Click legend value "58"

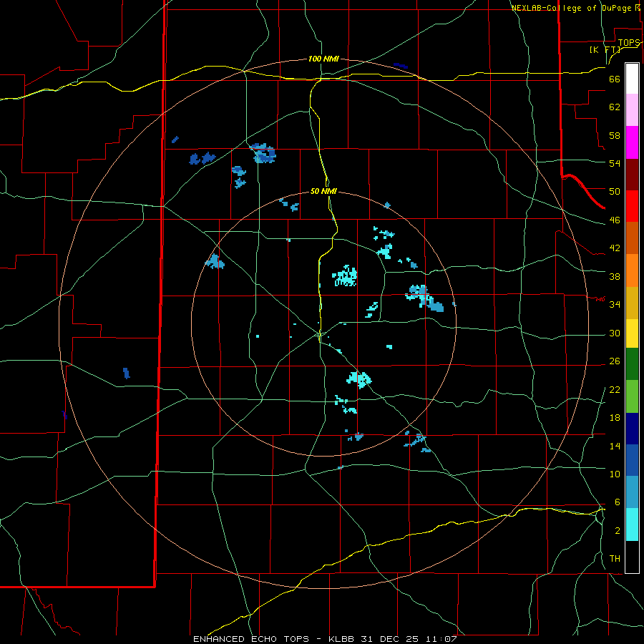pos(615,135)
